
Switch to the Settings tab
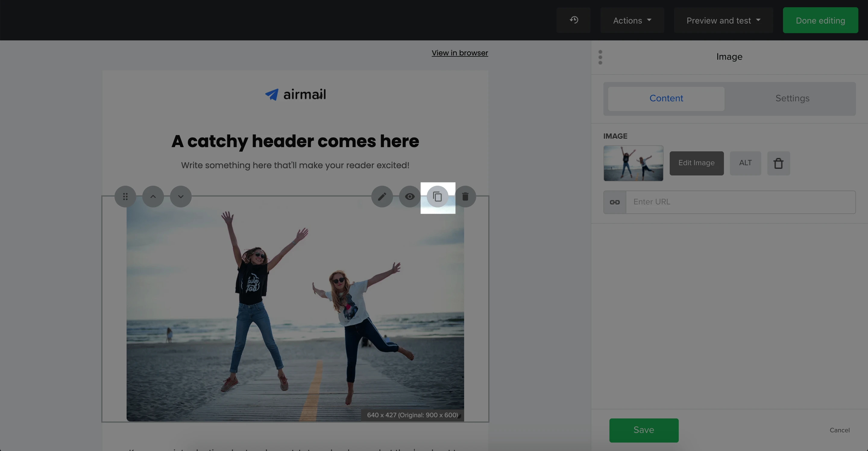click(x=792, y=98)
